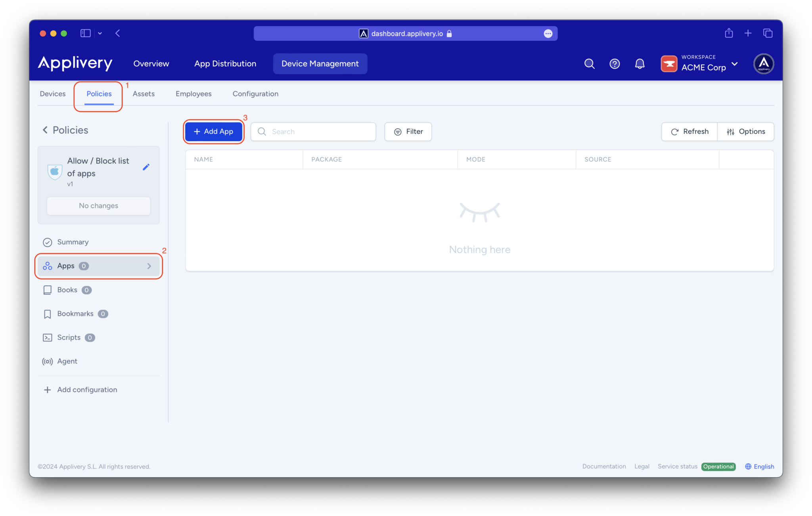Click the Add App button

click(213, 131)
